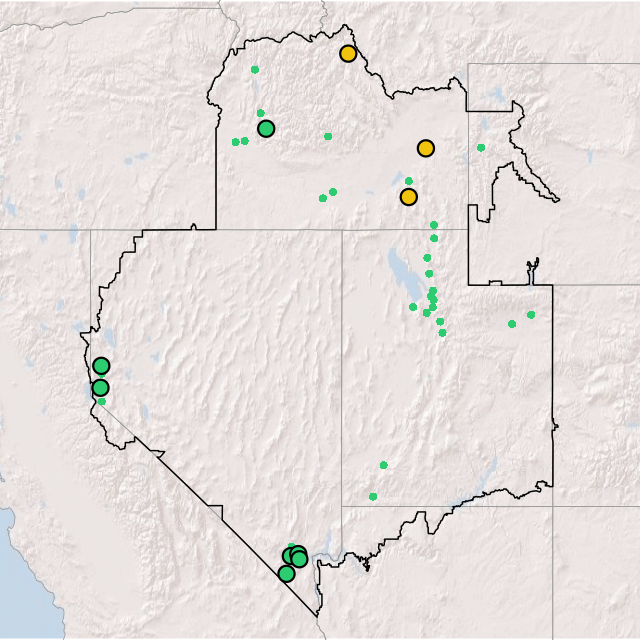Click small green dot just above southernmost yellow marker

pos(408,181)
